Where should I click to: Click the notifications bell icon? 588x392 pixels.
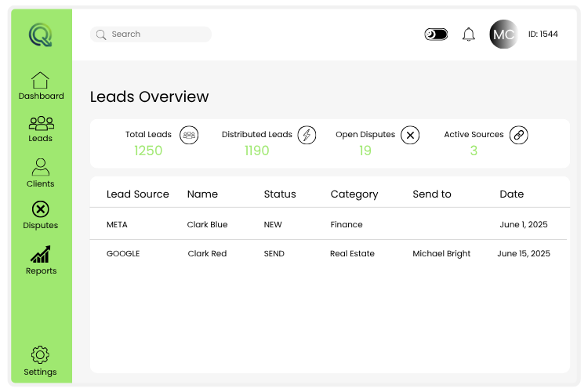[469, 34]
